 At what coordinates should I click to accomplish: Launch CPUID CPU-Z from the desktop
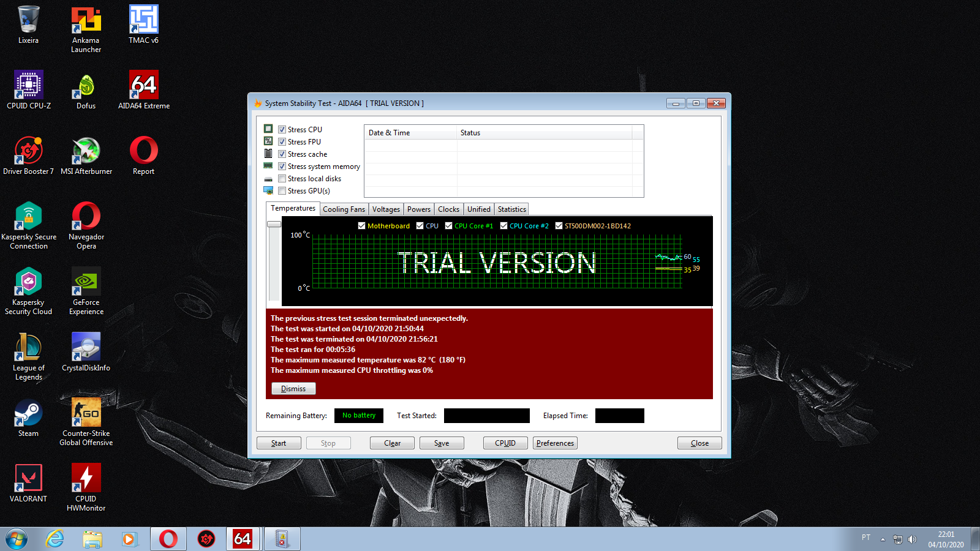coord(29,90)
